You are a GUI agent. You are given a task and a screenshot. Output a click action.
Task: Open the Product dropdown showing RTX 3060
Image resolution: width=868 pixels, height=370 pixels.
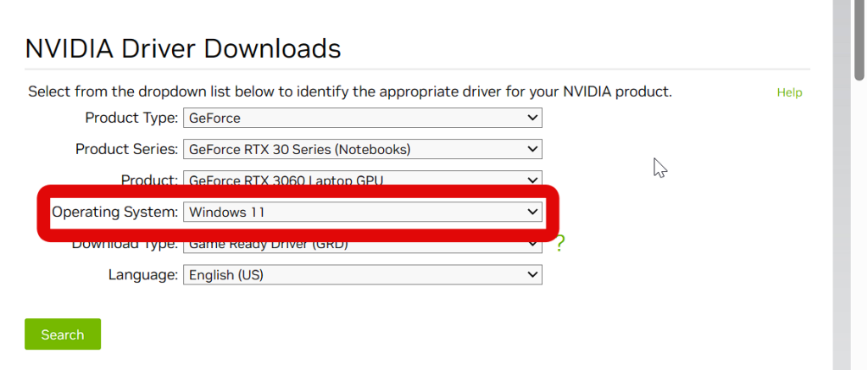point(362,179)
